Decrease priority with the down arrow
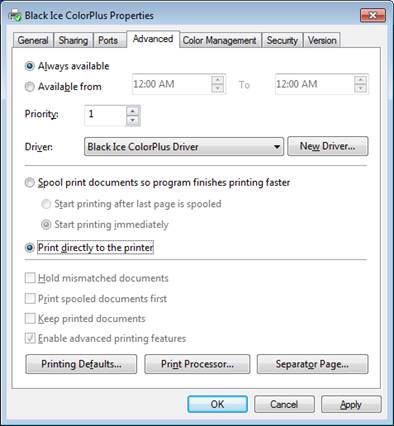 [x=133, y=120]
